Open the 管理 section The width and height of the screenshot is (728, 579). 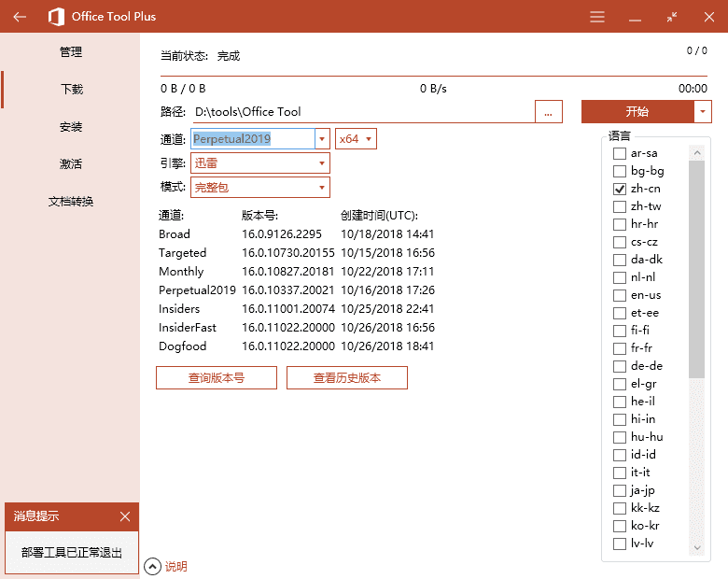pos(71,51)
